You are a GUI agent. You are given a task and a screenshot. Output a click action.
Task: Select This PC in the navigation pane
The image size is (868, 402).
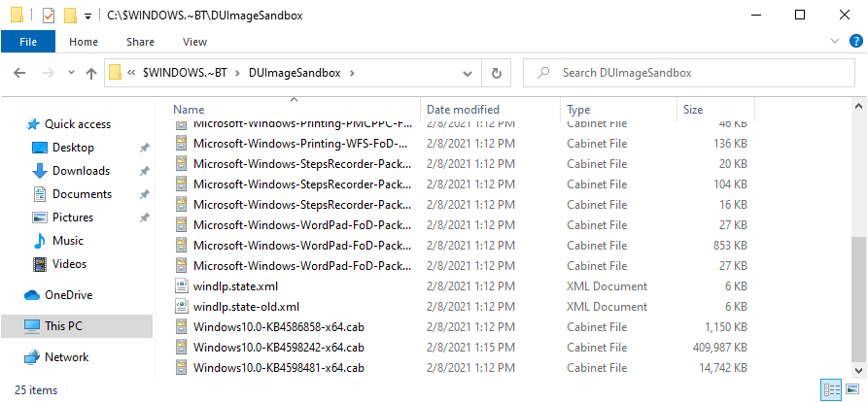[x=77, y=325]
